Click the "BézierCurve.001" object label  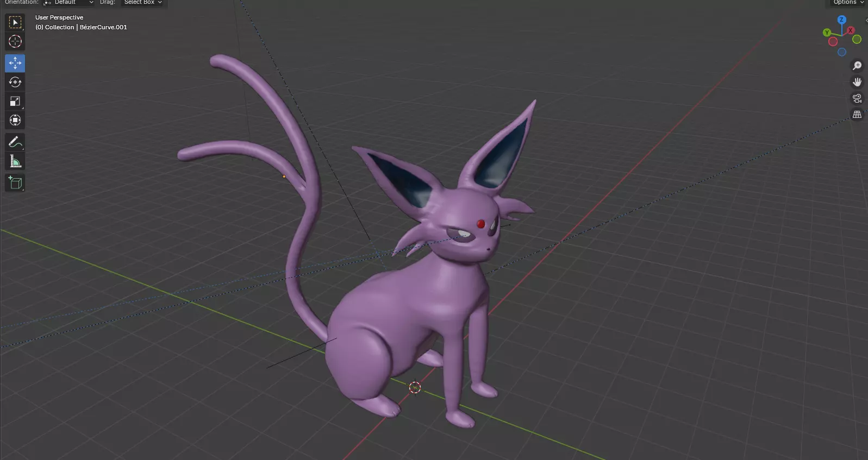[103, 27]
